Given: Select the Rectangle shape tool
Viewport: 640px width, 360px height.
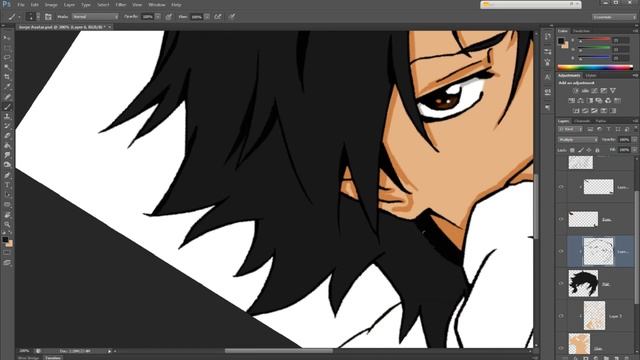Looking at the screenshot, I should (7, 205).
